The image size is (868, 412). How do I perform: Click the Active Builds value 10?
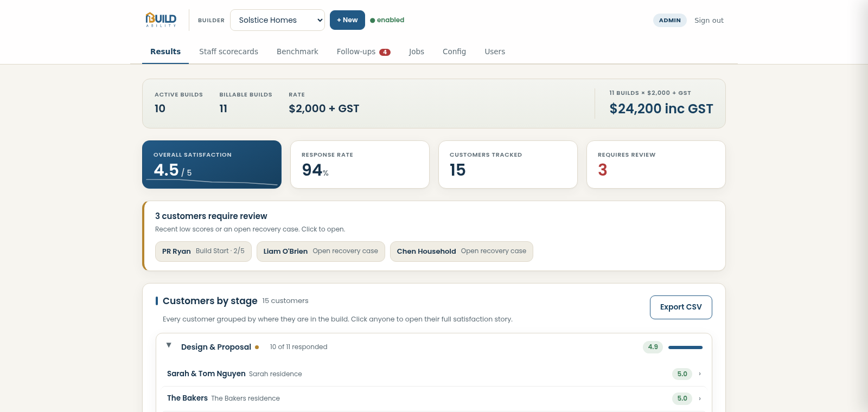tap(160, 108)
